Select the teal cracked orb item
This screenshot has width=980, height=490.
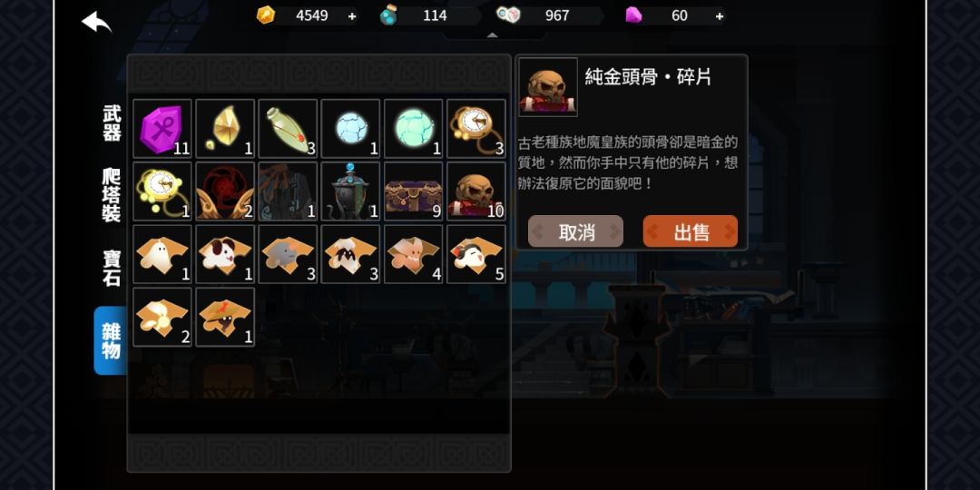pos(413,128)
